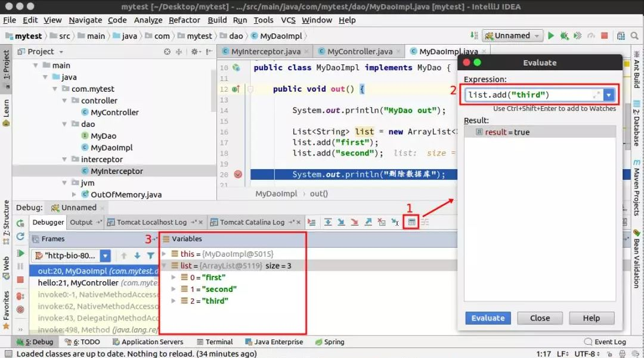
Task: Expand OutOfMemory.java node in tree
Action: 74,194
